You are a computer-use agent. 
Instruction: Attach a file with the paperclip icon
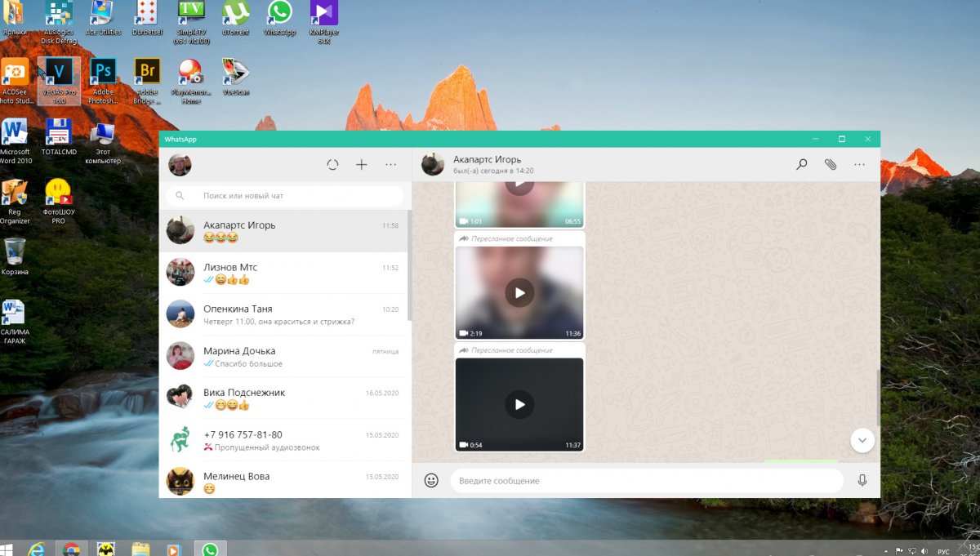tap(831, 165)
